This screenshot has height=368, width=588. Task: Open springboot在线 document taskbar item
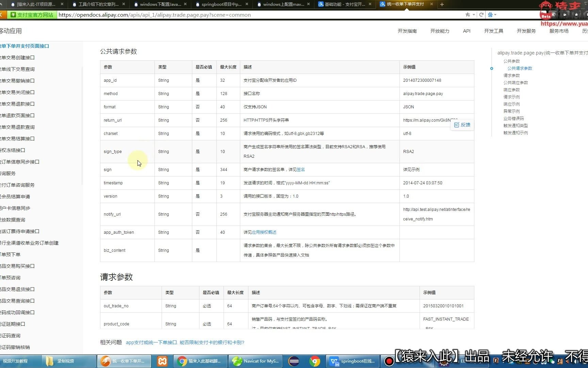pyautogui.click(x=353, y=361)
